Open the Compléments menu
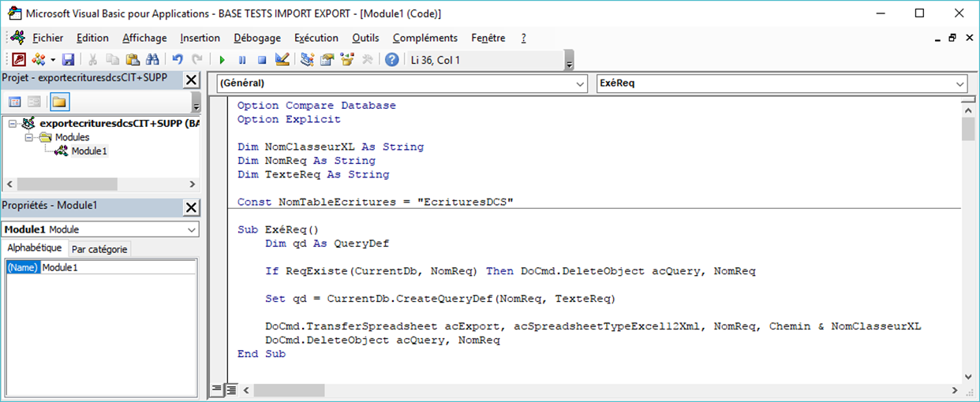The image size is (980, 402). pos(425,38)
